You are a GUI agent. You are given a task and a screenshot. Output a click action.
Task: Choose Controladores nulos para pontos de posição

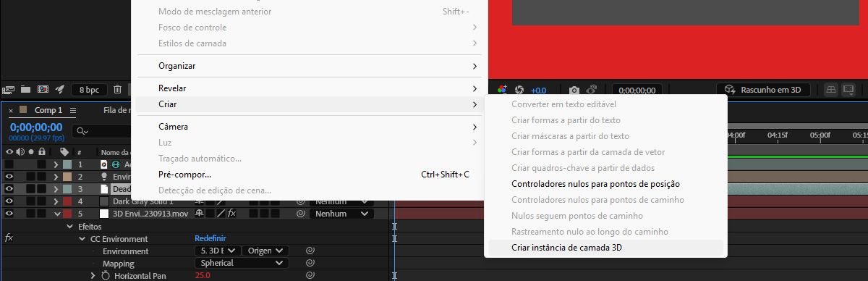click(x=605, y=184)
